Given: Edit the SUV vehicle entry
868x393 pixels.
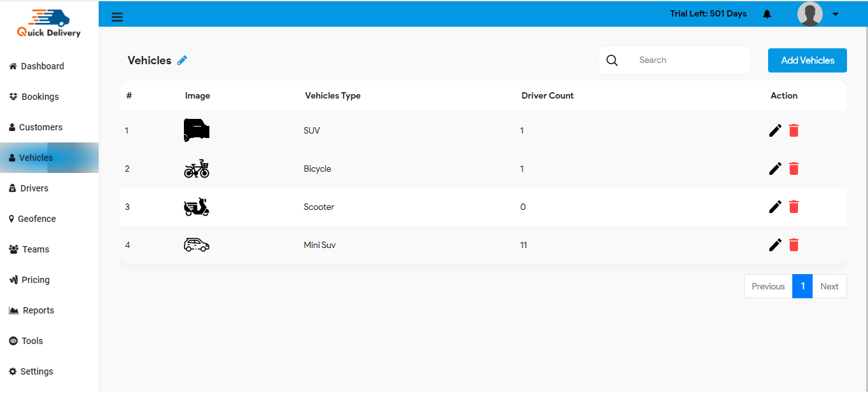Looking at the screenshot, I should click(775, 130).
